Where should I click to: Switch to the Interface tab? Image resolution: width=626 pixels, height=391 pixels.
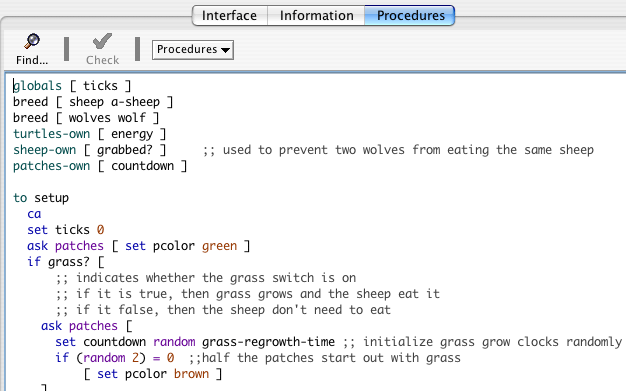(230, 16)
